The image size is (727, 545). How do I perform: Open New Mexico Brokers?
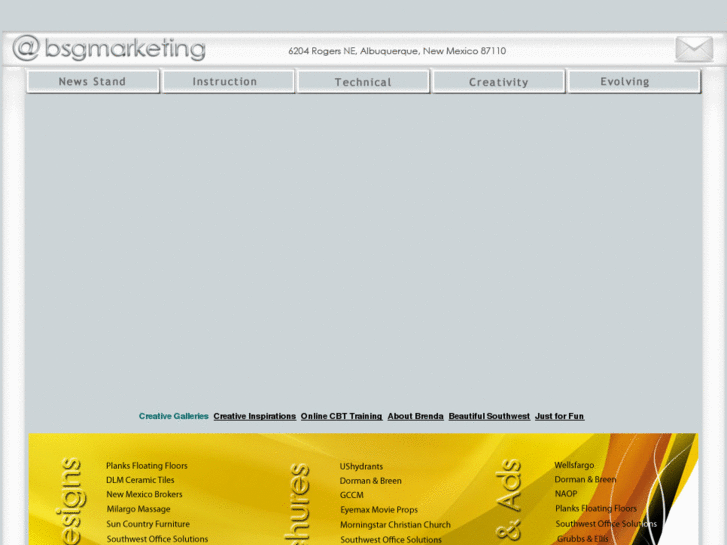coord(144,494)
